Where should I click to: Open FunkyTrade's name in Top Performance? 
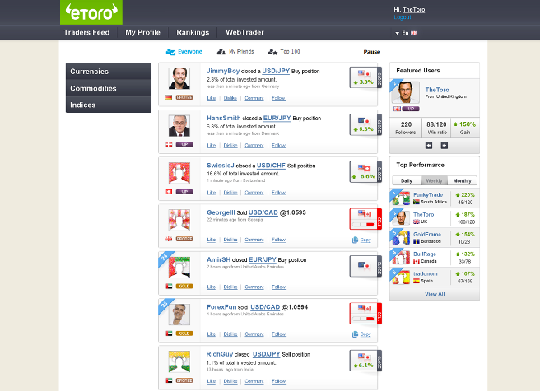428,194
